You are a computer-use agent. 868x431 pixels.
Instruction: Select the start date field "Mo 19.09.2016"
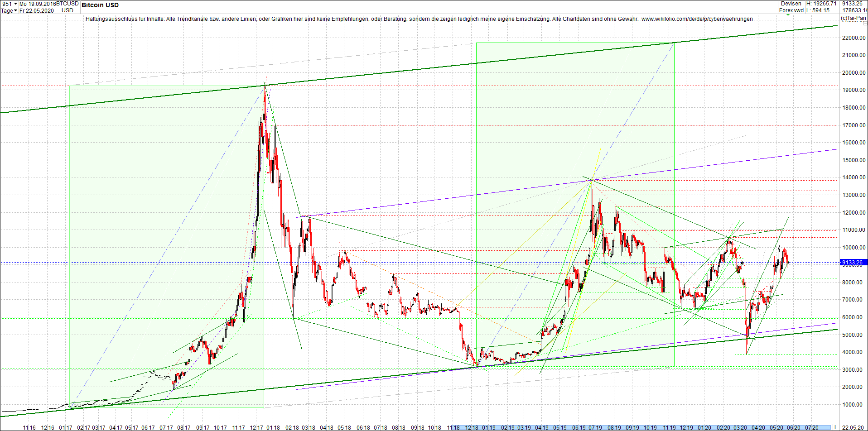point(37,4)
